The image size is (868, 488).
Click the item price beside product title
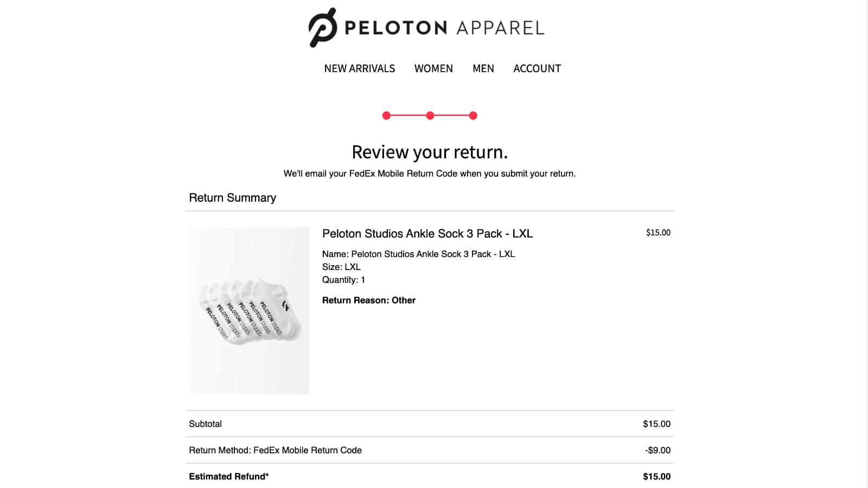[x=658, y=233]
